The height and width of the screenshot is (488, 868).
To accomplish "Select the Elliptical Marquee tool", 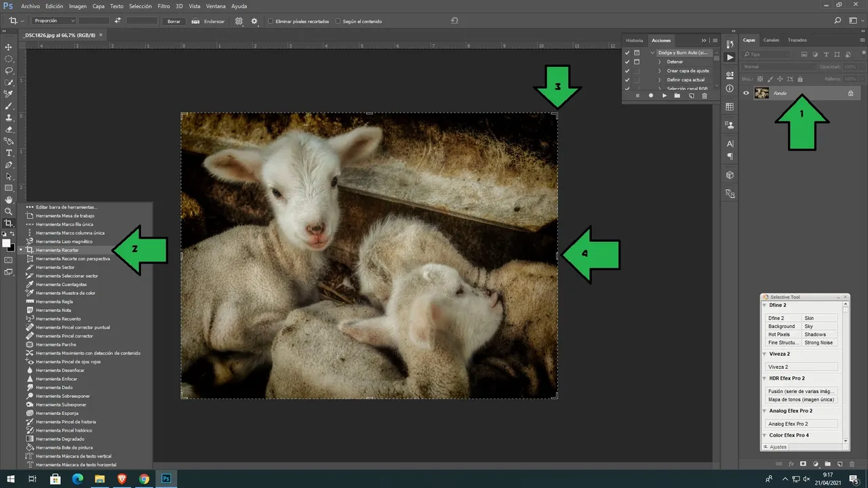I will pos(9,59).
